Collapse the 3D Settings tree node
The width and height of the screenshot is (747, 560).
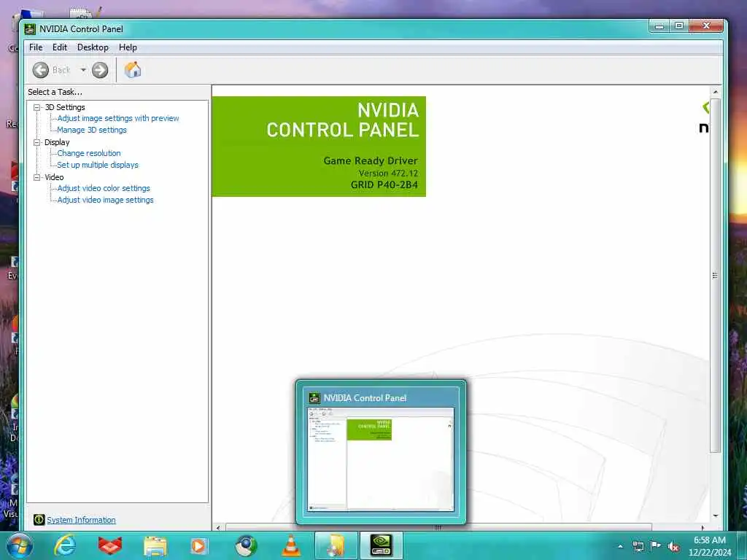pos(36,108)
